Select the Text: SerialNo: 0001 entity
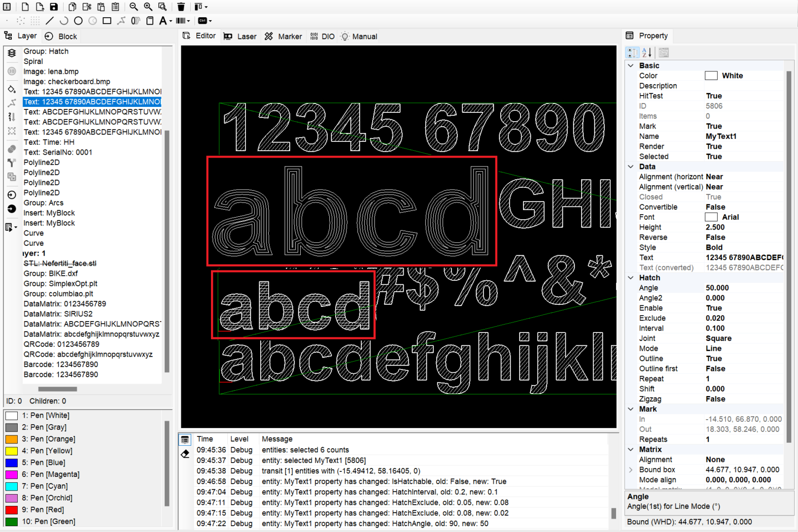The width and height of the screenshot is (798, 532). click(58, 152)
